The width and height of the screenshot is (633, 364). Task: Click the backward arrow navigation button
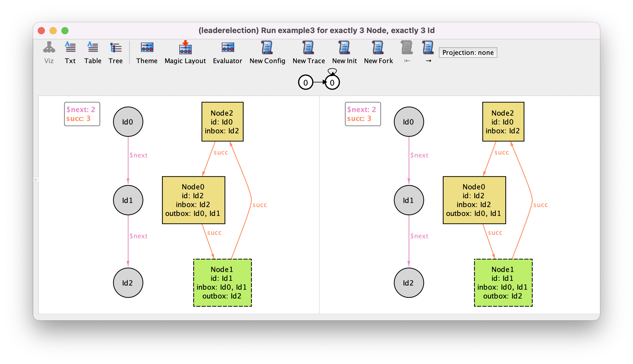coord(407,60)
